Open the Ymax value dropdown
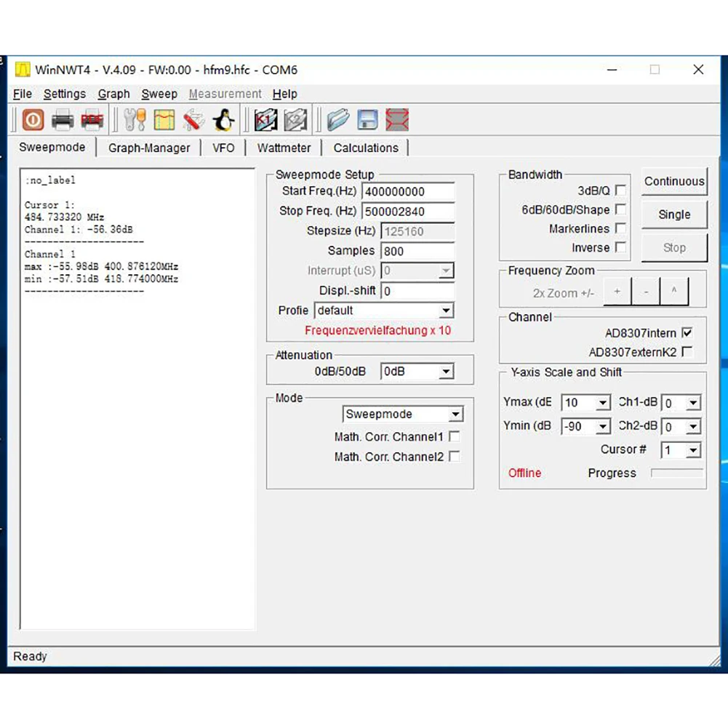 tap(586, 402)
